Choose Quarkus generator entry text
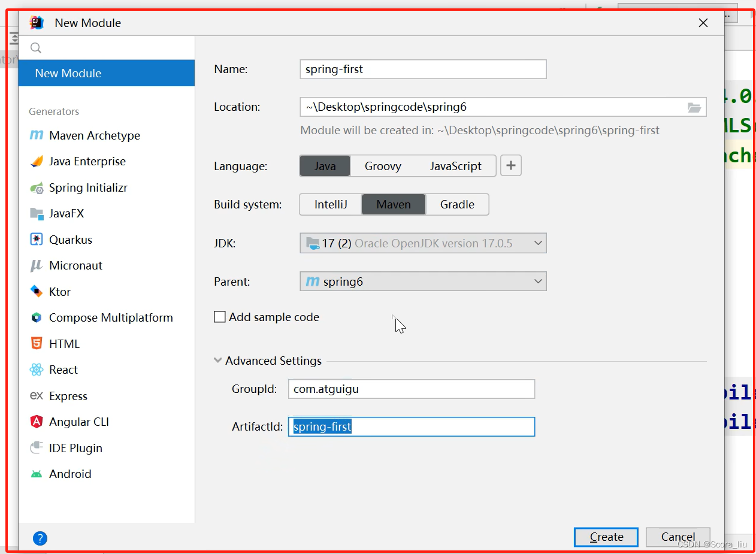Image resolution: width=756 pixels, height=554 pixels. [71, 240]
